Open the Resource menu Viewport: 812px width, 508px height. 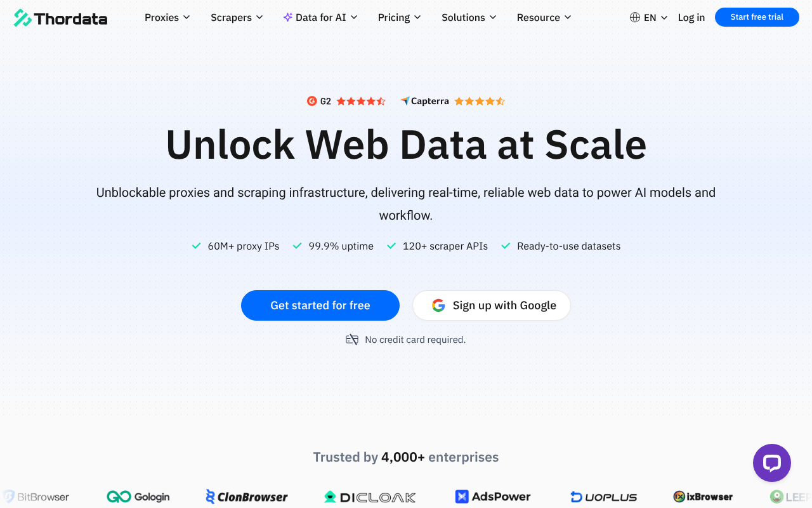point(544,17)
